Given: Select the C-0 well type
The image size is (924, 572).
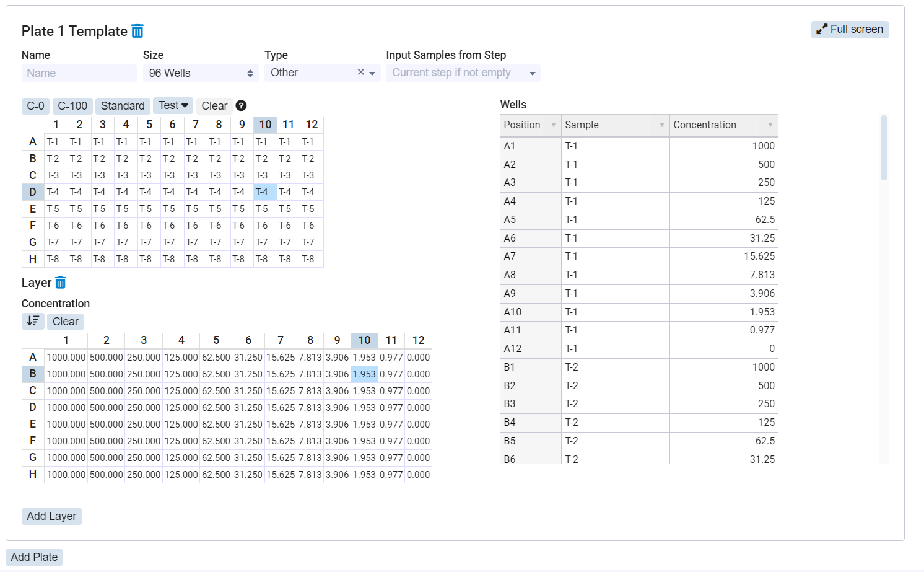Looking at the screenshot, I should coord(35,106).
